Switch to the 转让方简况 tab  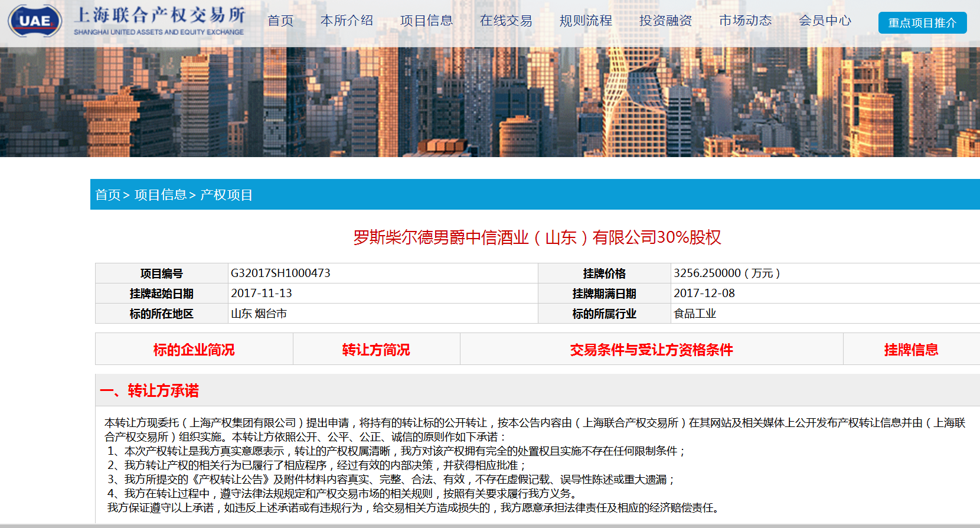click(376, 350)
